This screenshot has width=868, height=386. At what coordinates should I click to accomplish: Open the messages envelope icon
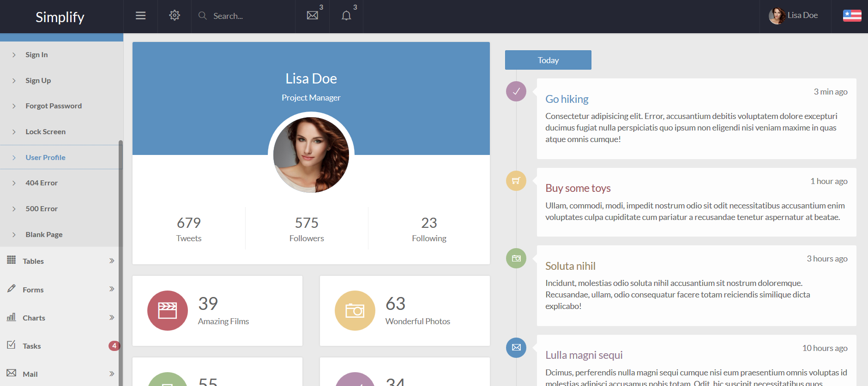[x=313, y=15]
